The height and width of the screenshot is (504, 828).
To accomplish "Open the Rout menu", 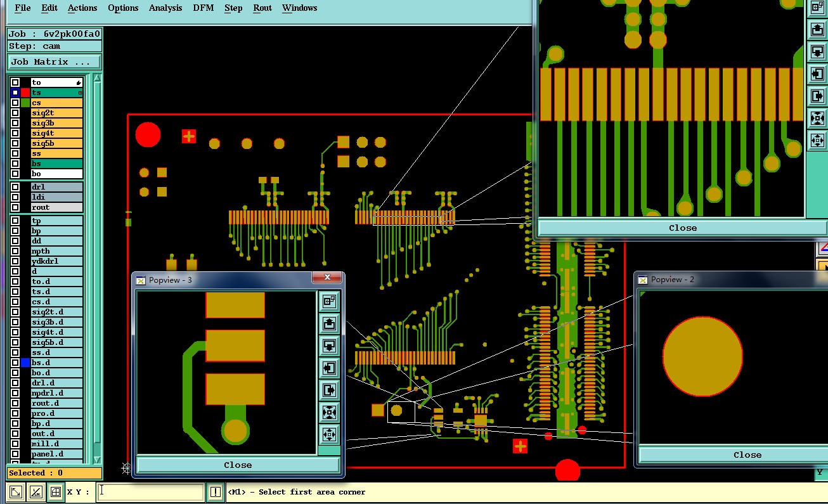I will (262, 8).
